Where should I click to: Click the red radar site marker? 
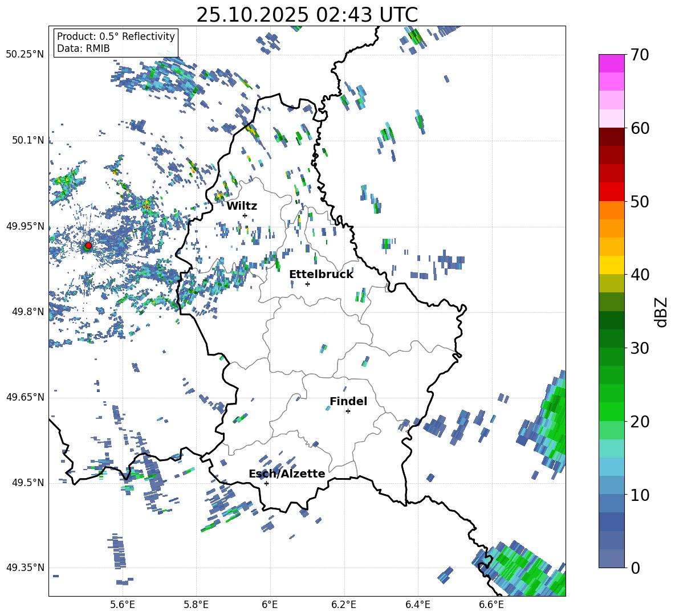(x=88, y=246)
